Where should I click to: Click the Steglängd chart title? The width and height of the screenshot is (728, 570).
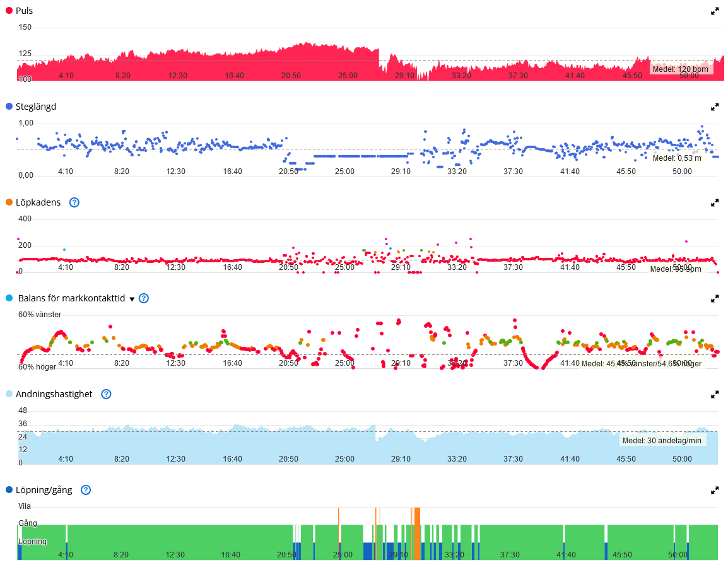(x=36, y=107)
